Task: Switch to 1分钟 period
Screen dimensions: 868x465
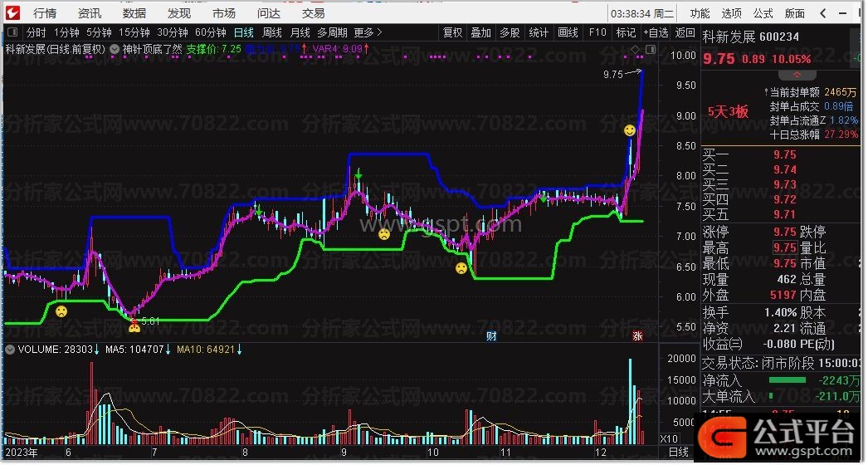Action: (x=66, y=32)
